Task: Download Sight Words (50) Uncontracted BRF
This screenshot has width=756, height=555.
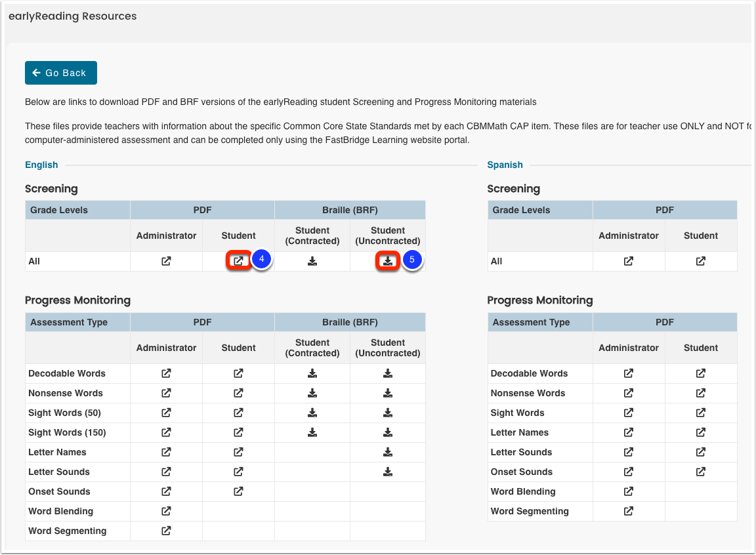Action: [388, 413]
